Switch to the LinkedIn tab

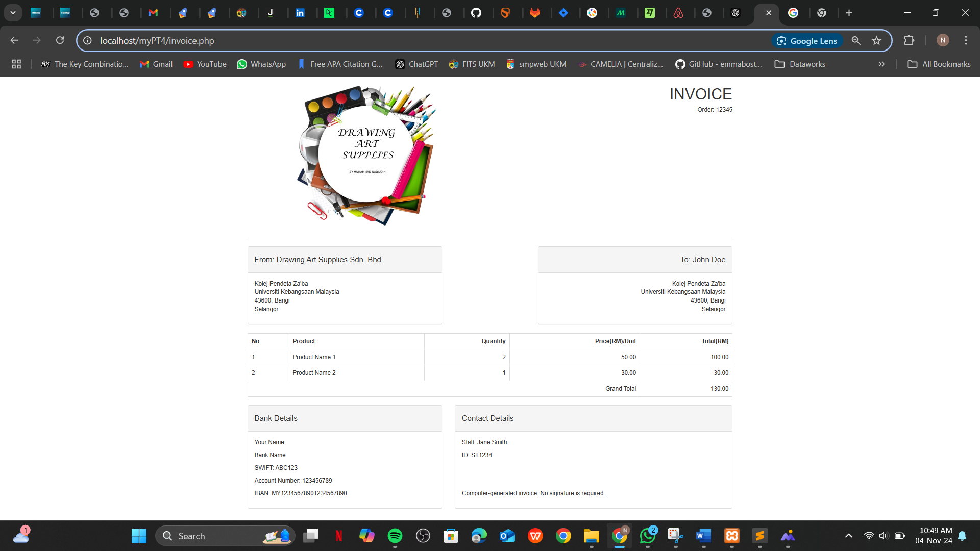301,12
